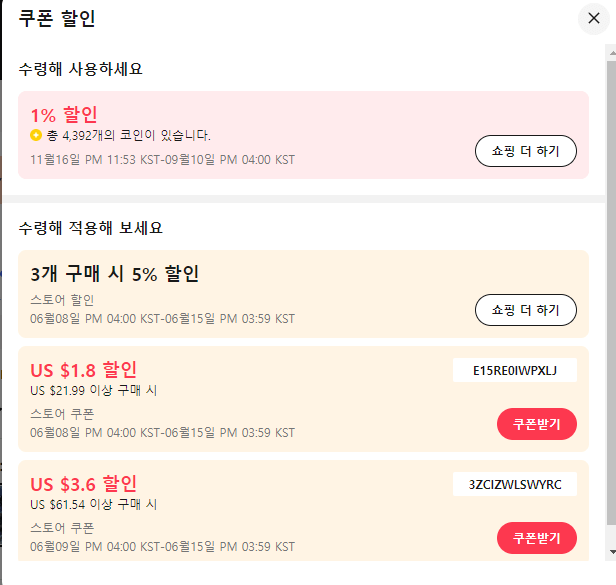Click the 3개 구매 시 5% 할인 heading
This screenshot has height=585, width=616.
pos(115,273)
